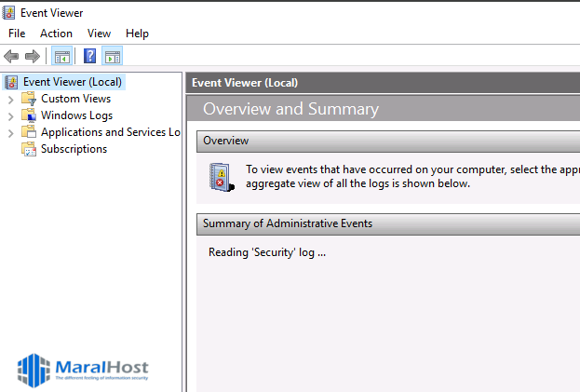
Task: Toggle Show/Hide Action Pane button
Action: pos(113,56)
